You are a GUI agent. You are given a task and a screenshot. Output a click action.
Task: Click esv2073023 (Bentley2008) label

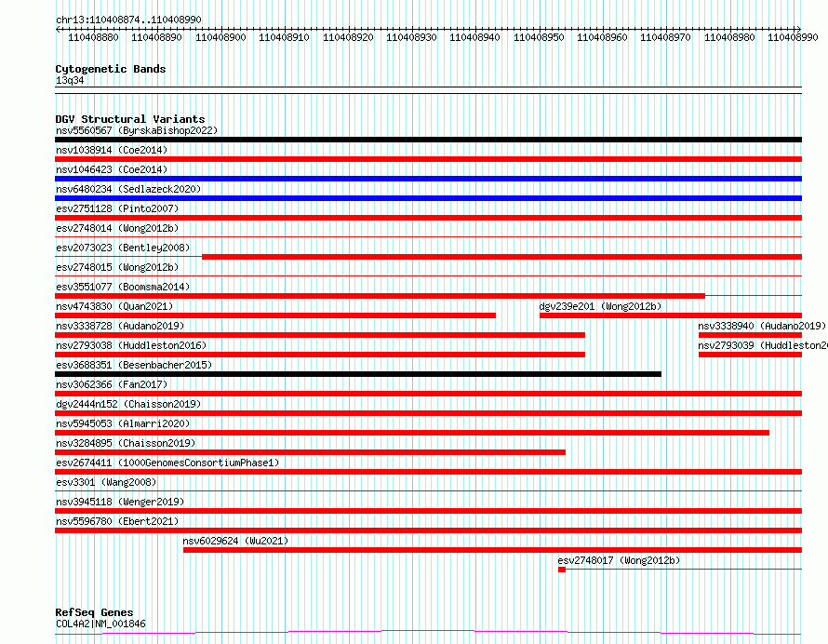123,248
